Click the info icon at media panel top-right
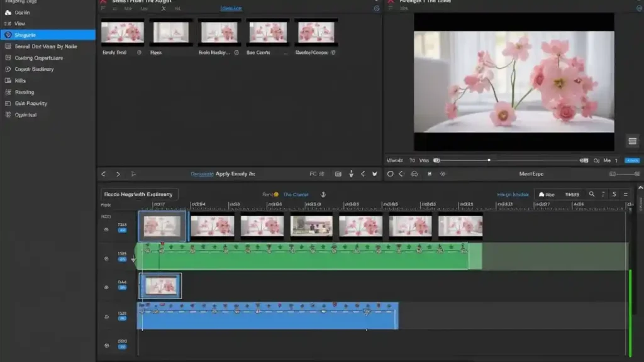Viewport: 644px width, 362px height. click(x=377, y=9)
